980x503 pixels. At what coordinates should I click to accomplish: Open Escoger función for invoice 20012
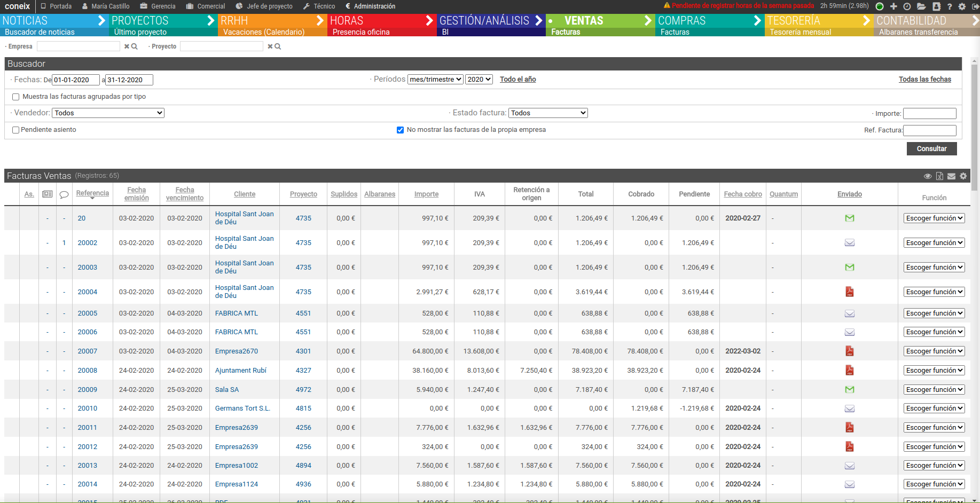[934, 446]
